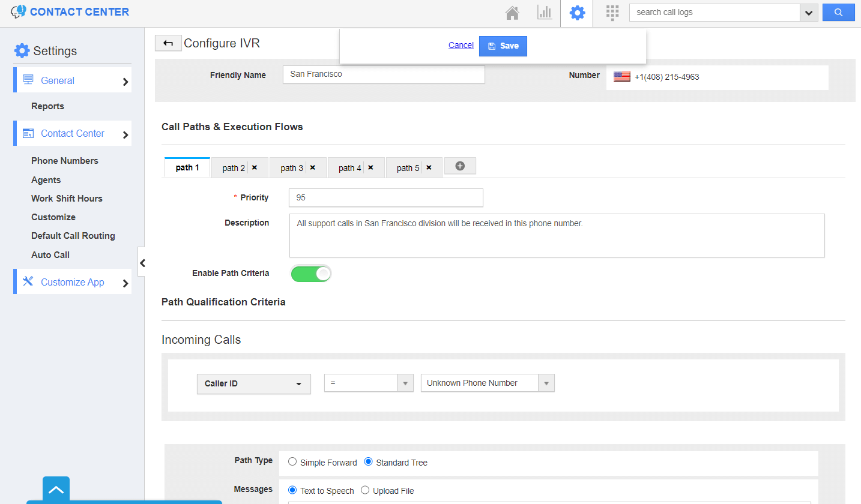The width and height of the screenshot is (861, 504).
Task: Collapse the sidebar with the left chevron
Action: (x=142, y=262)
